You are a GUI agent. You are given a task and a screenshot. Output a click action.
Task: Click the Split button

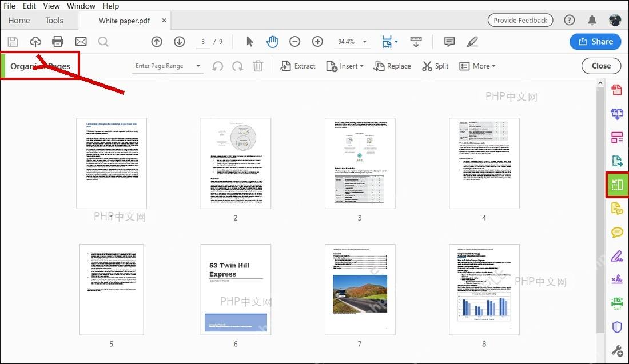point(435,66)
